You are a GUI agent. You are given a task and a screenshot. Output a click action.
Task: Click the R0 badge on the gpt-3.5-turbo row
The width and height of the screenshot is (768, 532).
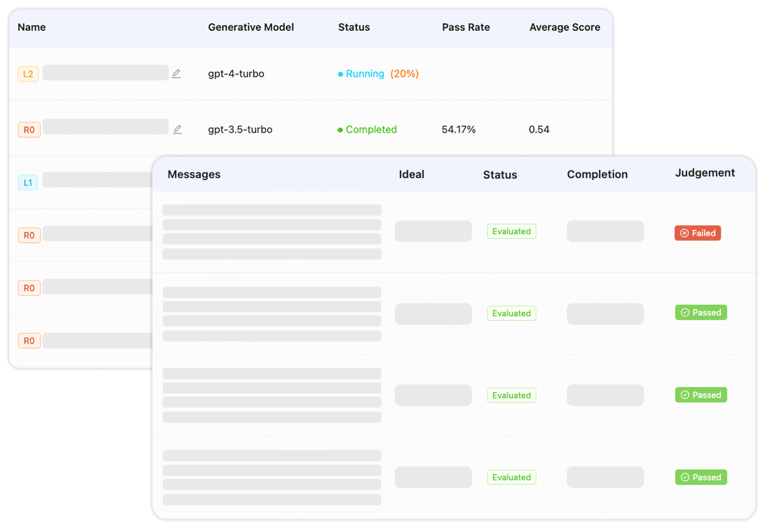tap(29, 129)
